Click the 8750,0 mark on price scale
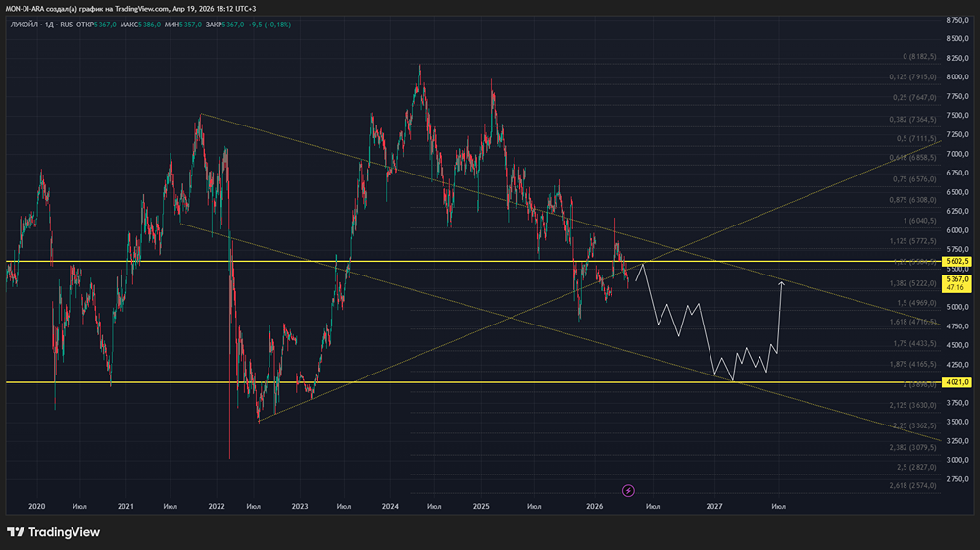The image size is (980, 550). [x=957, y=20]
